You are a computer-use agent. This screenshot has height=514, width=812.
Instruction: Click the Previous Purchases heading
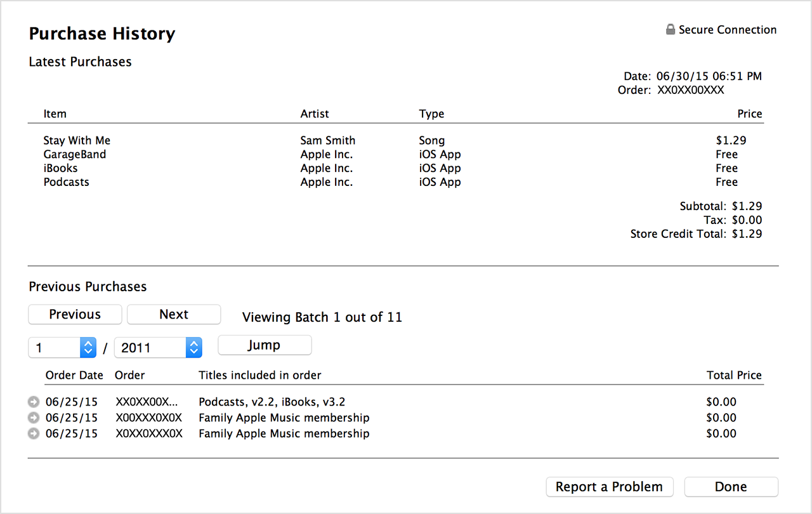[x=88, y=287]
